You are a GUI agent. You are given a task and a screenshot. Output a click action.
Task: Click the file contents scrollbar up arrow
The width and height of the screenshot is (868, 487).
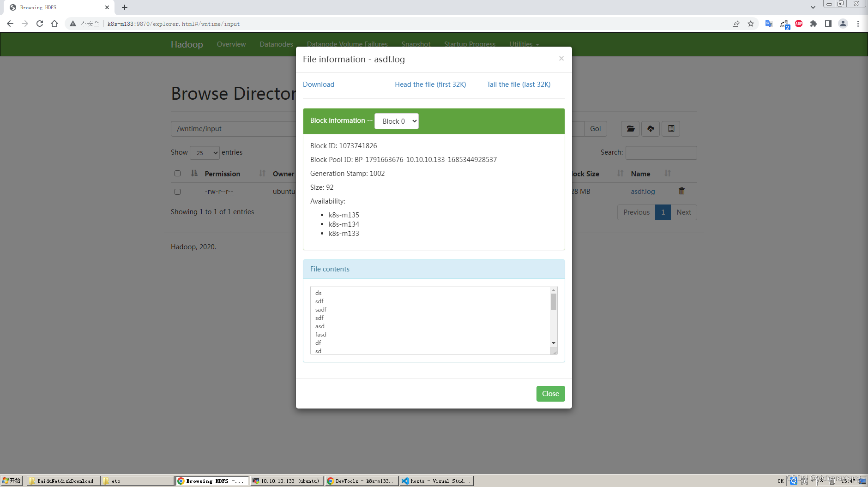554,290
